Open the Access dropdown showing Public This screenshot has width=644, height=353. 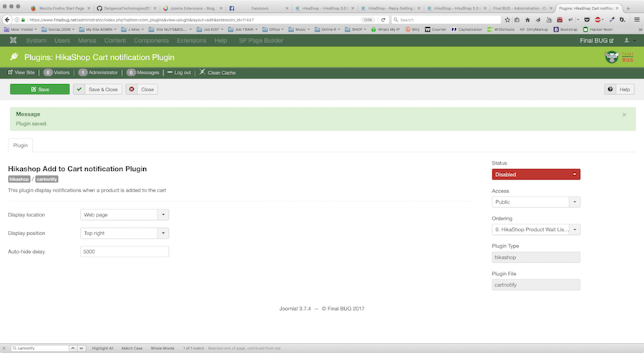(x=536, y=202)
